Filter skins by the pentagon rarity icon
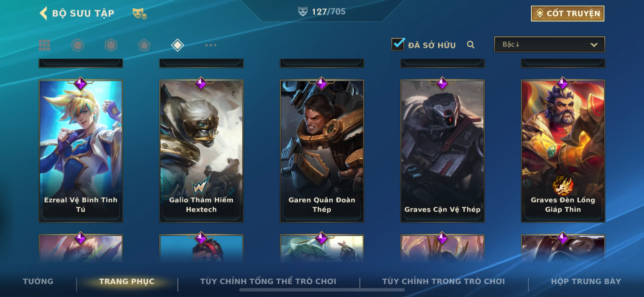 point(144,45)
